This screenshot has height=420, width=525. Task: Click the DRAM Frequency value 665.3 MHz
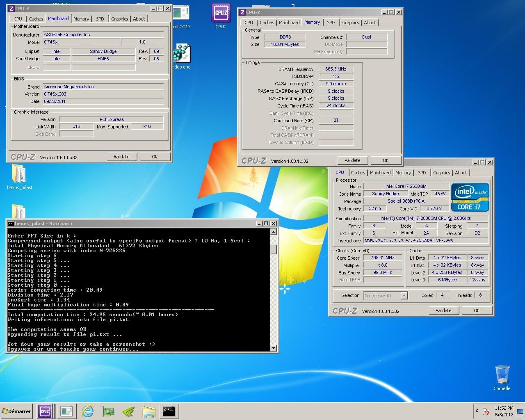click(x=336, y=69)
